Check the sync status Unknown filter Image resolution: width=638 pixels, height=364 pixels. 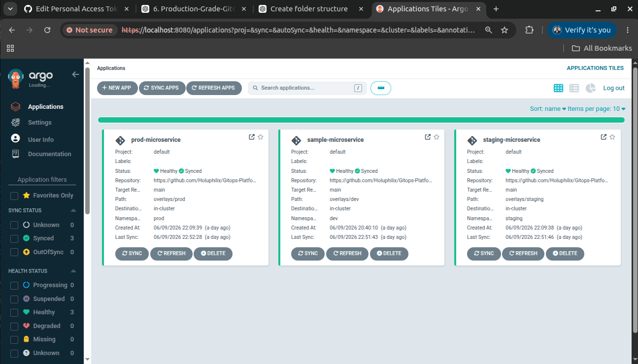point(14,225)
